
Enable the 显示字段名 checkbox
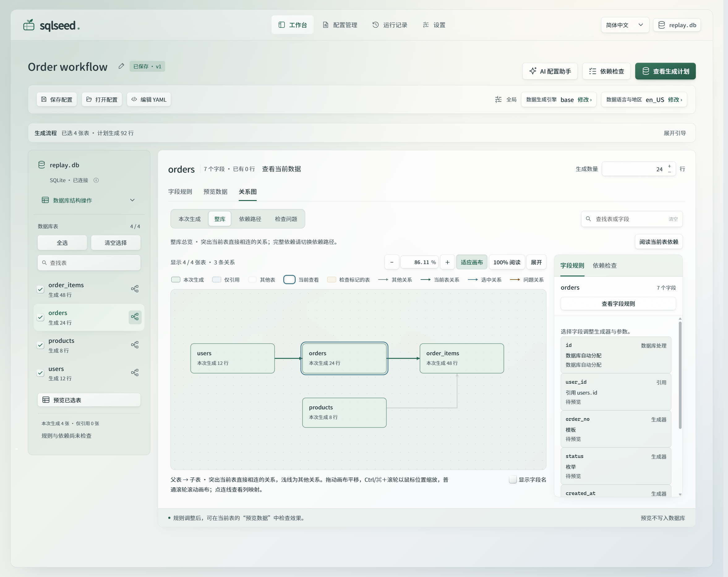512,480
